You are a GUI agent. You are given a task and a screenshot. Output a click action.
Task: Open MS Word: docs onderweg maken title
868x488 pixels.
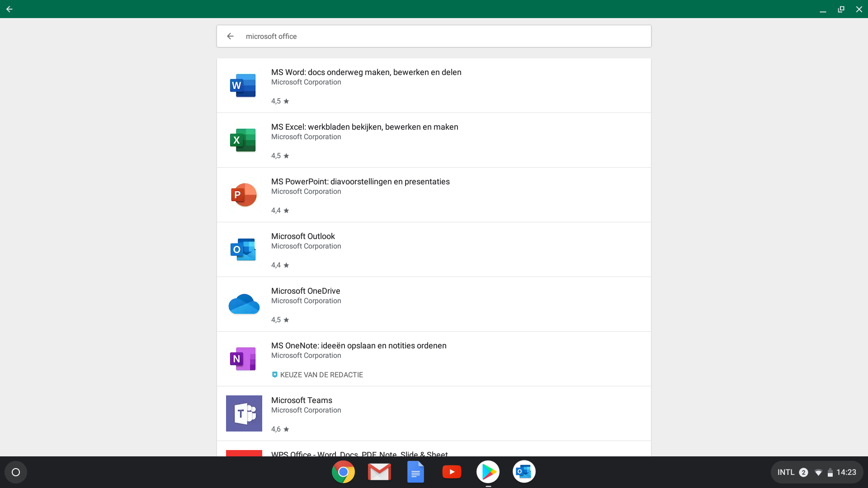(366, 72)
